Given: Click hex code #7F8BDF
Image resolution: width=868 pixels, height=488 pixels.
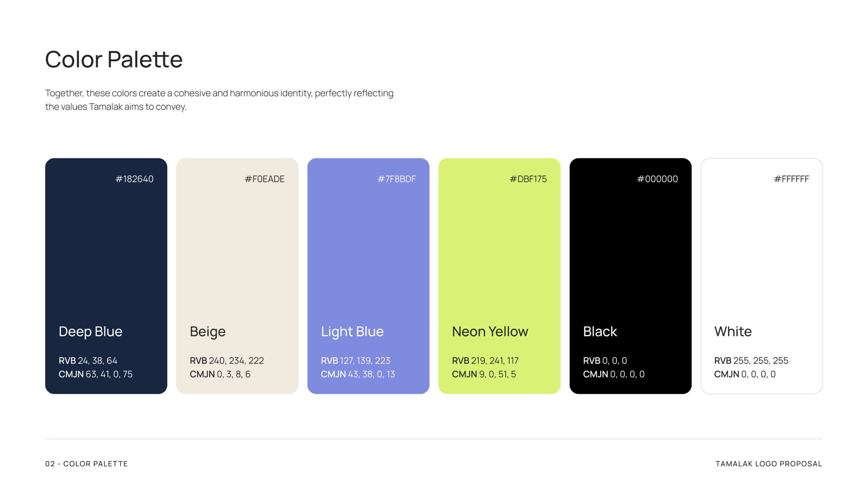Looking at the screenshot, I should [396, 179].
